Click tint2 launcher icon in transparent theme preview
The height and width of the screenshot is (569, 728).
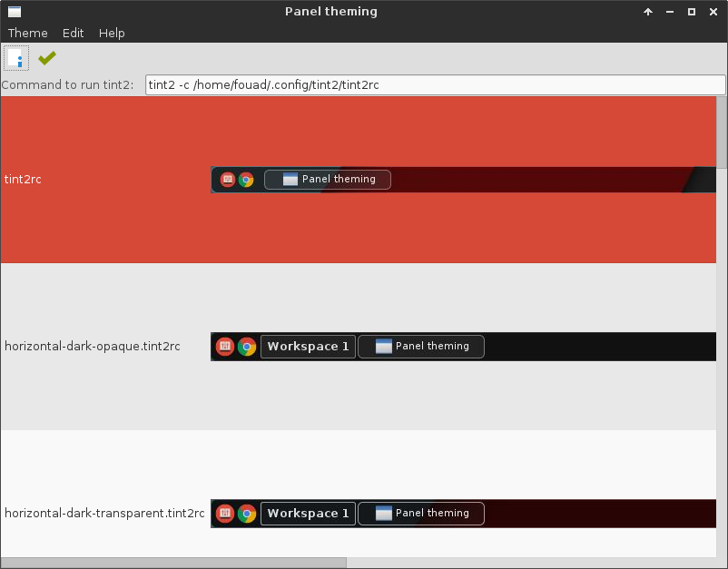225,513
